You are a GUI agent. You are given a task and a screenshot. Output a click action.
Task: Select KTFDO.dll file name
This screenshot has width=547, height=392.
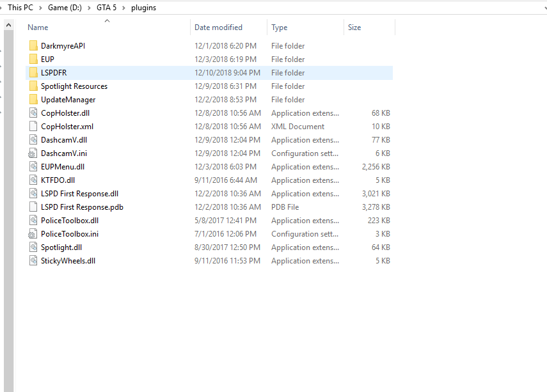coord(58,180)
